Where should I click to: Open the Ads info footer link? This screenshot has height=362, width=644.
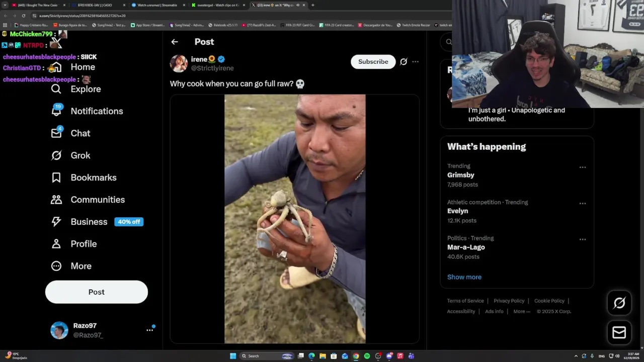pos(494,311)
